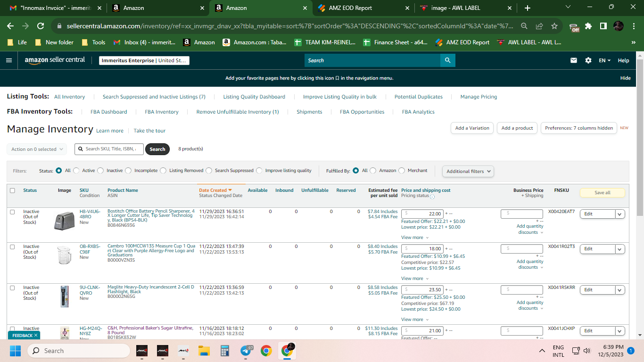Click the yellow Save all button

tap(603, 193)
